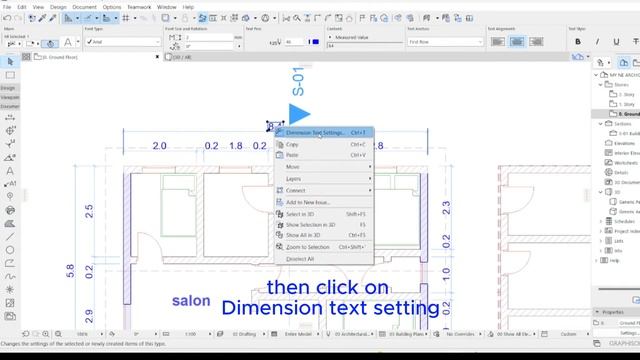The width and height of the screenshot is (640, 360).
Task: Select the Arrow tool in the toolbox
Action: pyautogui.click(x=10, y=62)
